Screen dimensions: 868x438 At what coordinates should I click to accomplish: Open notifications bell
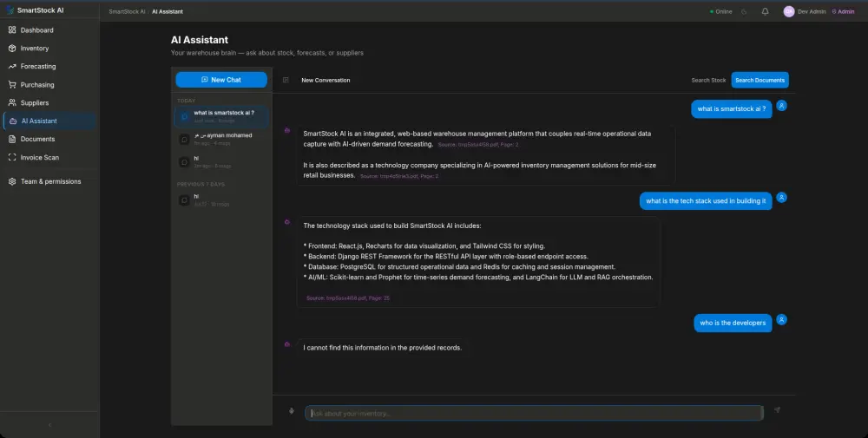[x=765, y=11]
